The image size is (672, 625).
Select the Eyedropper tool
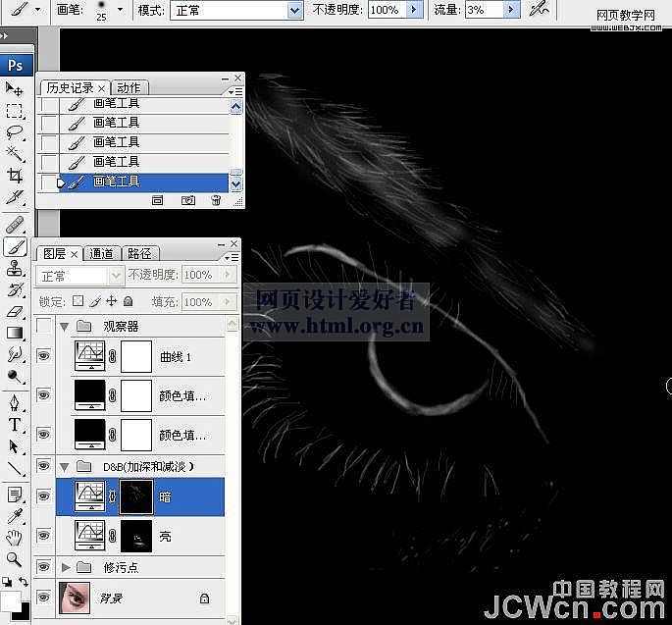point(14,516)
